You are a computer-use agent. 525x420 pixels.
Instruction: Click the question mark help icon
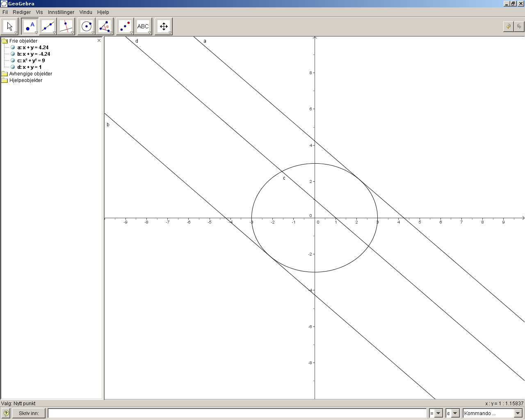point(6,413)
